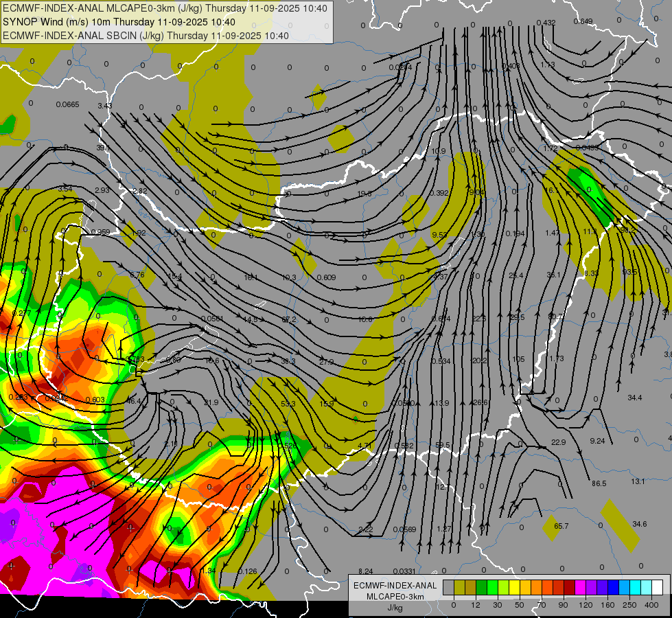Viewport: 672px width, 618px height.
Task: Click the map value '39.1'
Action: 103,148
